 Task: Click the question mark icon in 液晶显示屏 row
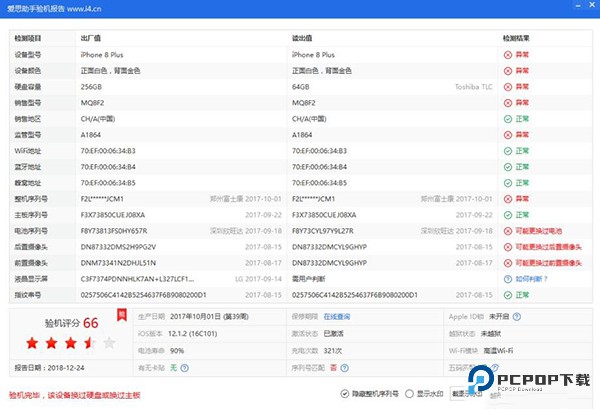point(508,279)
